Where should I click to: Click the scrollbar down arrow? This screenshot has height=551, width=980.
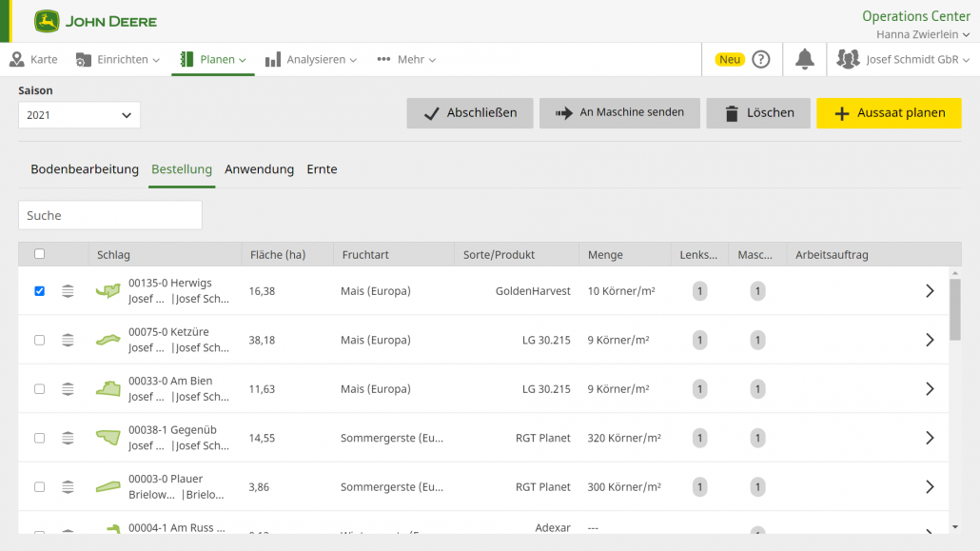[955, 527]
